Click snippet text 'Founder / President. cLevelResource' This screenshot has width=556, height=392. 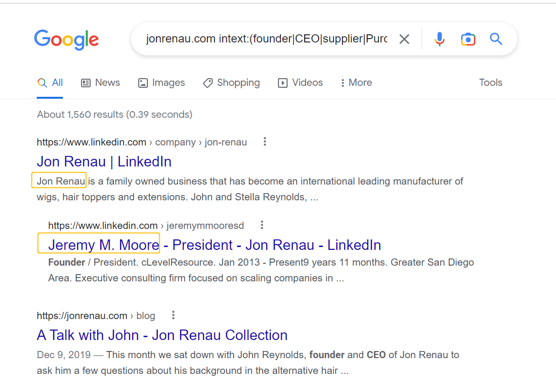coord(132,262)
